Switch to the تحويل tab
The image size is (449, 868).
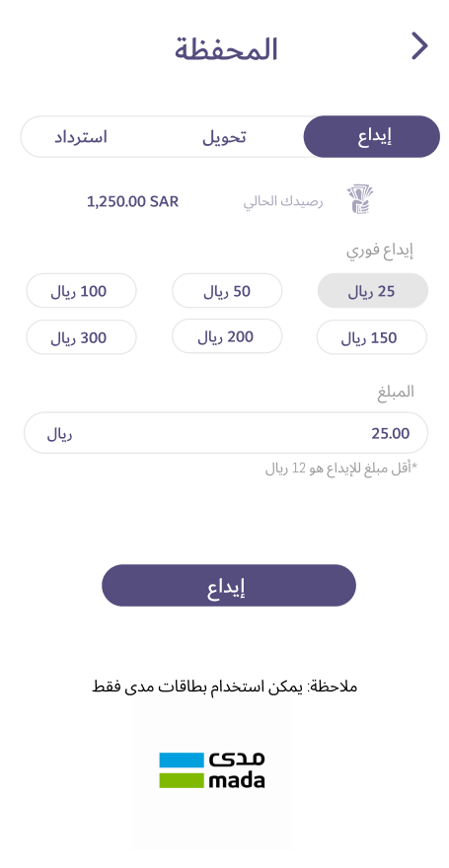[224, 137]
